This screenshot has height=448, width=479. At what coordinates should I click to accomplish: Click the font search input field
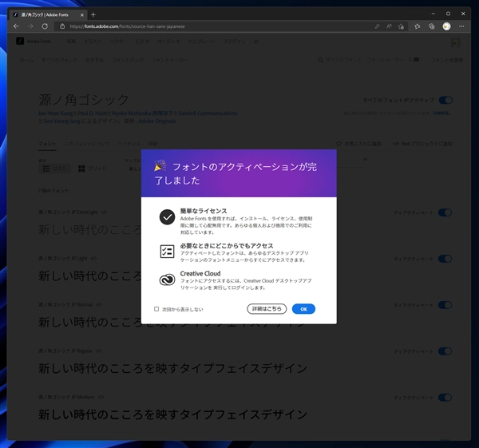pos(369,60)
